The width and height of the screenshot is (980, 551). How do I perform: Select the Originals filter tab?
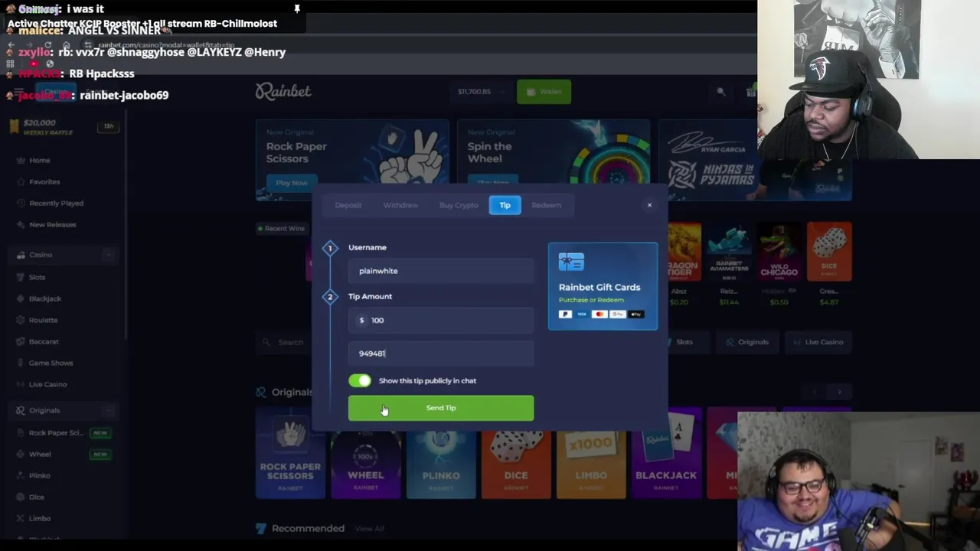(746, 342)
